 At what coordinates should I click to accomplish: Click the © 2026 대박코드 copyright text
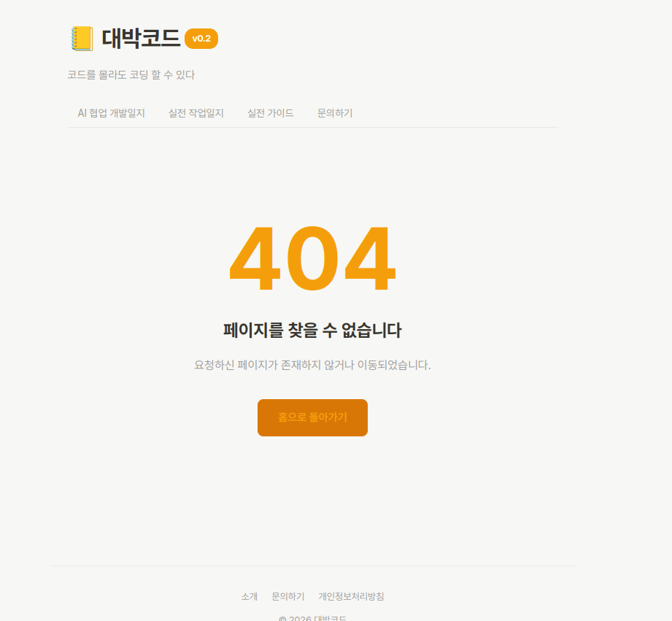tap(312, 618)
